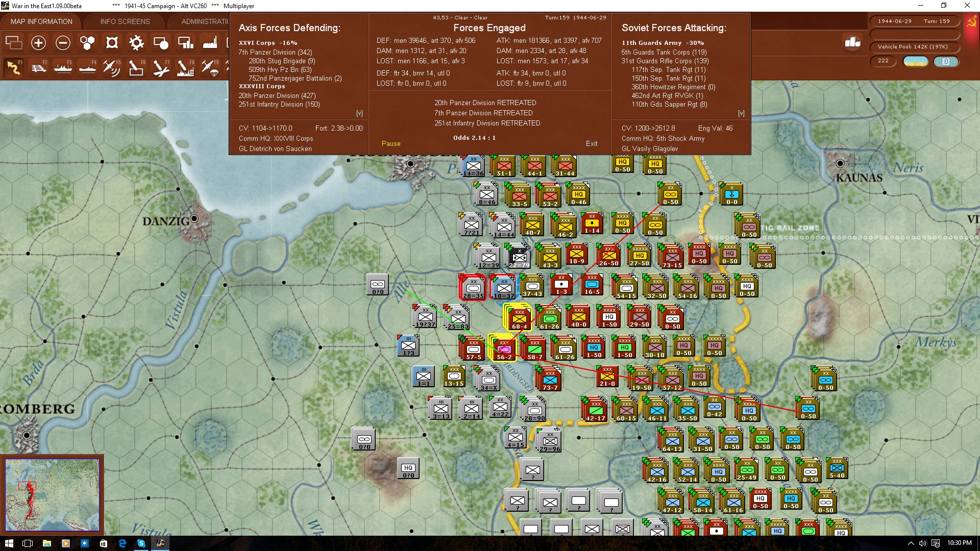Click the screen-with-bars toolbar icon

coord(185,43)
